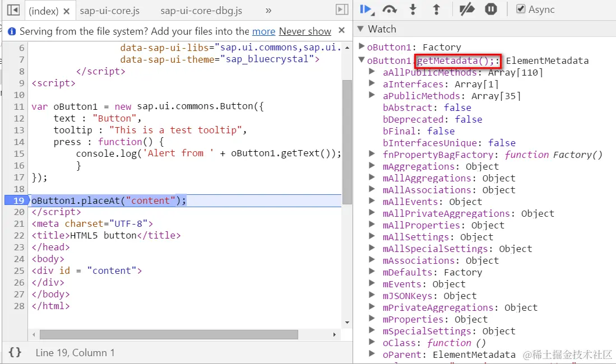Viewport: 616px width, 364px height.
Task: Click pretty print braces icon
Action: [15, 352]
